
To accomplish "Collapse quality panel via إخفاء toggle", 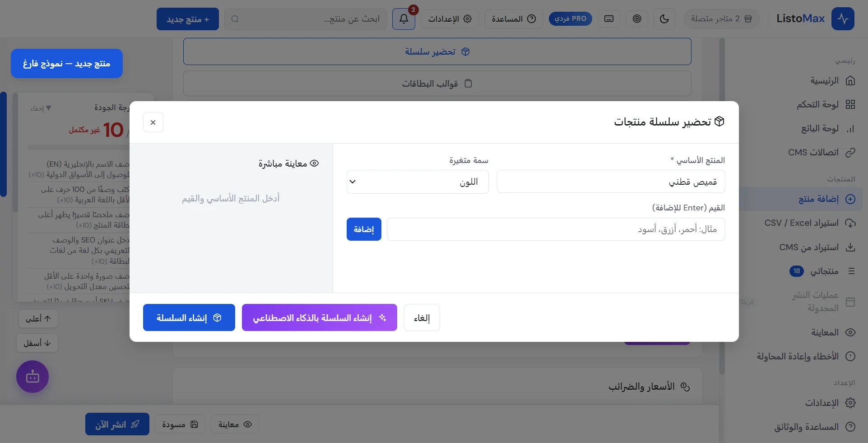I will (41, 108).
